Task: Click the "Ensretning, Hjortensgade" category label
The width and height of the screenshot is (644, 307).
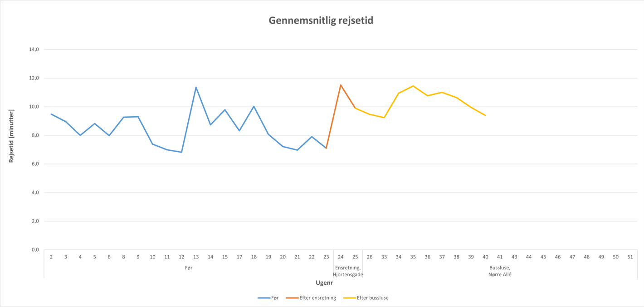Action: point(348,271)
